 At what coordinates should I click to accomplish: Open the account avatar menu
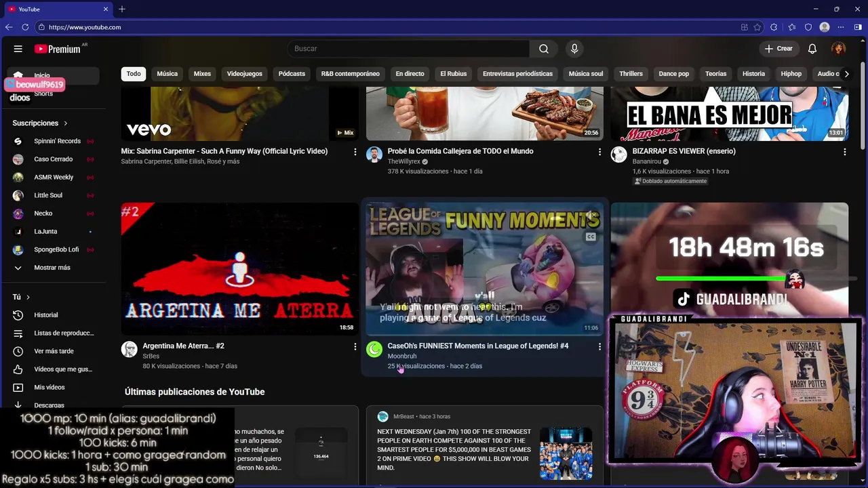(839, 49)
